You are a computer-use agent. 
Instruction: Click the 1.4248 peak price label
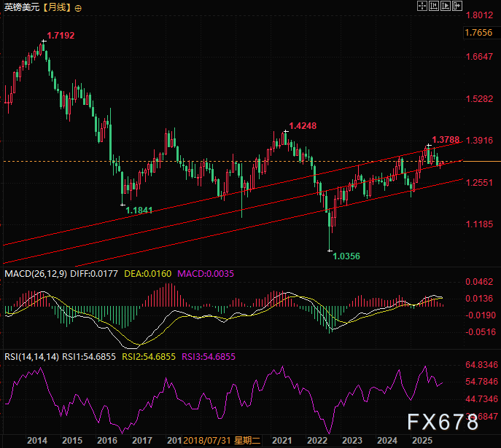pos(303,126)
